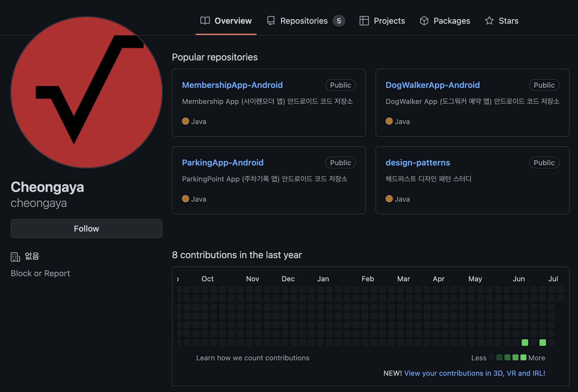The image size is (578, 392).
Task: Click the username text 'cheongaya'
Action: click(x=39, y=203)
